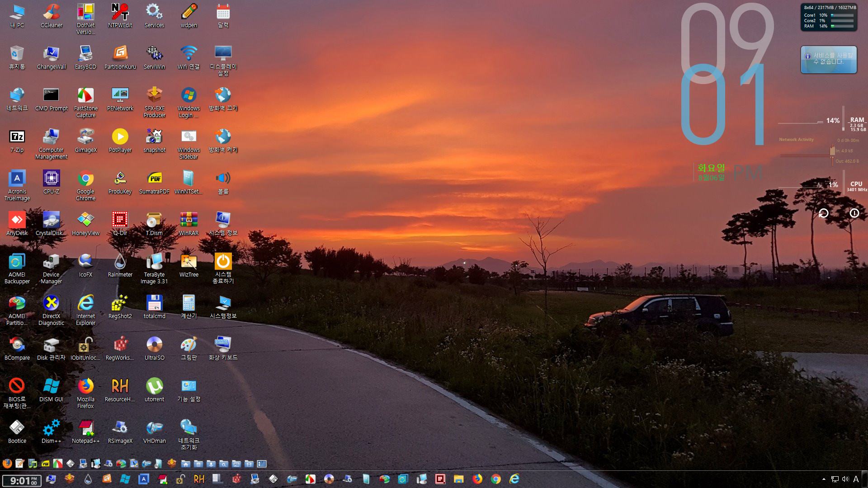Open ServiWin desktop icon

(x=154, y=57)
